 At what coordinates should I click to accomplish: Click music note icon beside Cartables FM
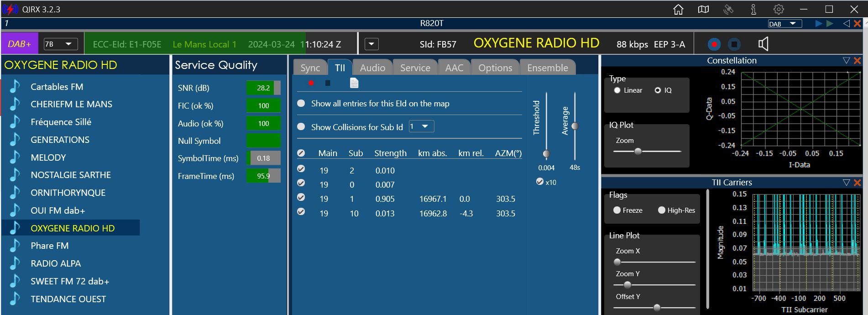(15, 86)
